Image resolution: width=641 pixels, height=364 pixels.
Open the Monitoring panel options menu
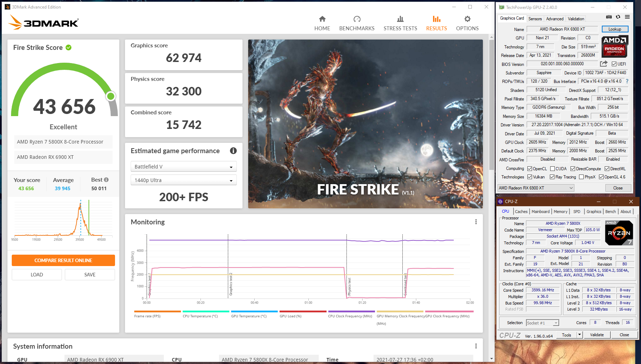pyautogui.click(x=476, y=222)
